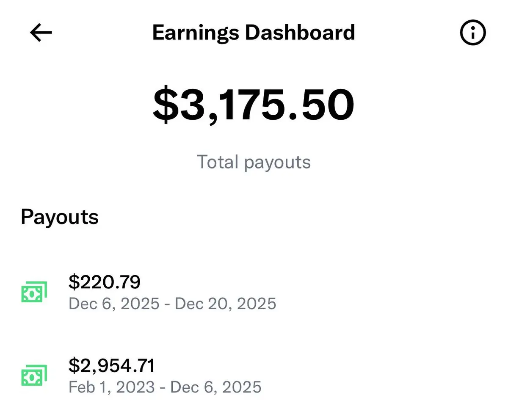
Task: Open the $2,954.71 payout amount
Action: [x=112, y=366]
